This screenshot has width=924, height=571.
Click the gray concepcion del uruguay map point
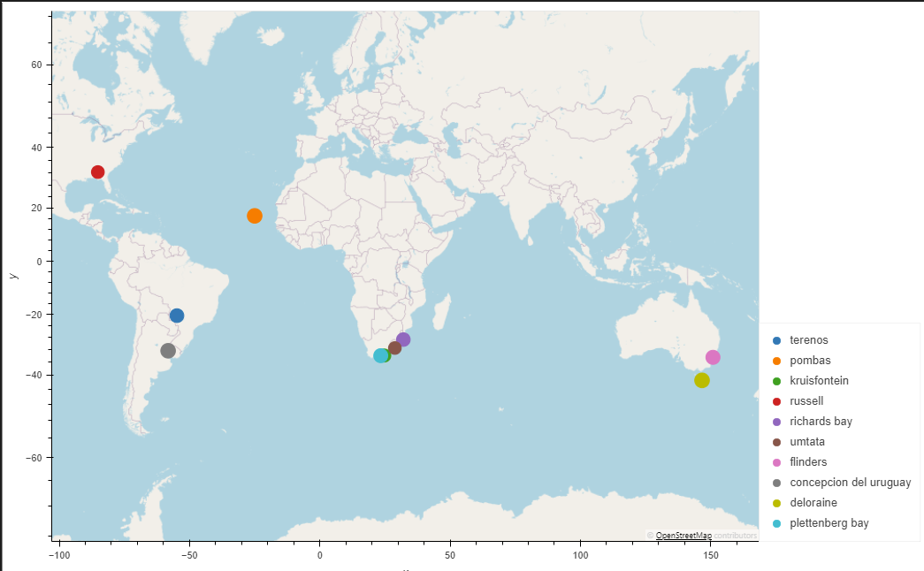[168, 351]
